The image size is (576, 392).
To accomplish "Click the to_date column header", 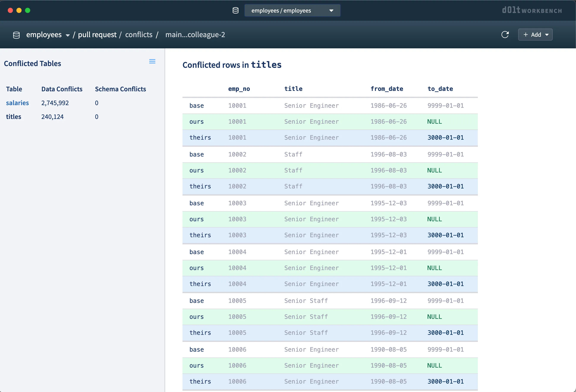I will 440,89.
